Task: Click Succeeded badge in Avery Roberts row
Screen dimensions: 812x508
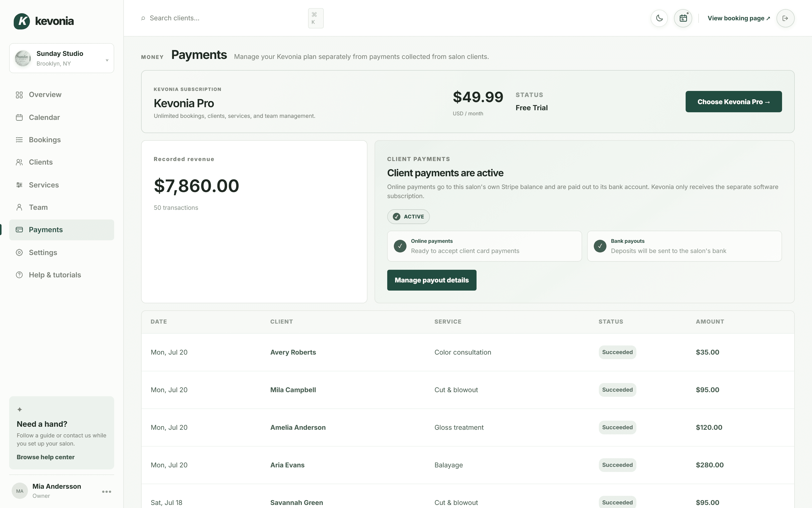Action: [x=617, y=352]
